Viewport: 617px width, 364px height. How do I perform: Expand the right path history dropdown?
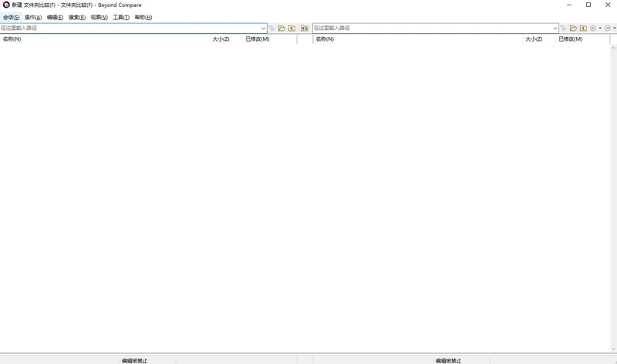point(555,29)
